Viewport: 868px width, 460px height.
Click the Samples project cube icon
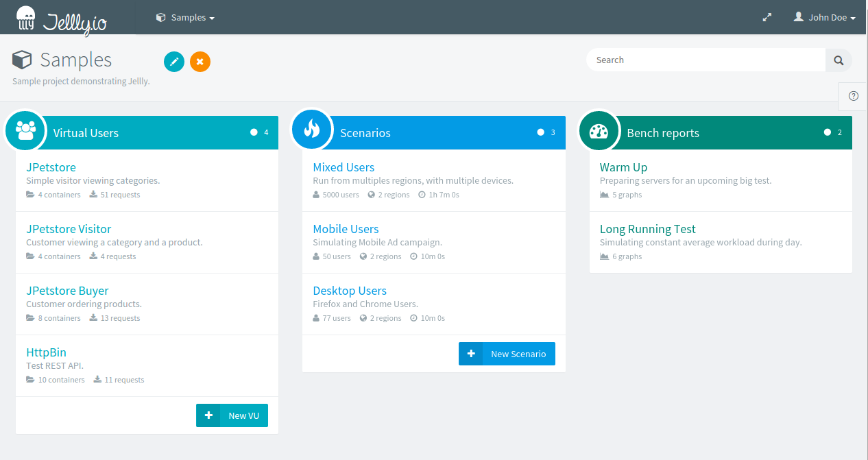(x=22, y=60)
